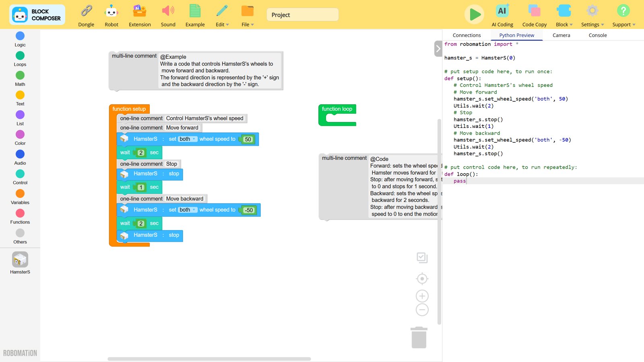Open the File dropdown menu
The image size is (644, 362).
[x=248, y=16]
